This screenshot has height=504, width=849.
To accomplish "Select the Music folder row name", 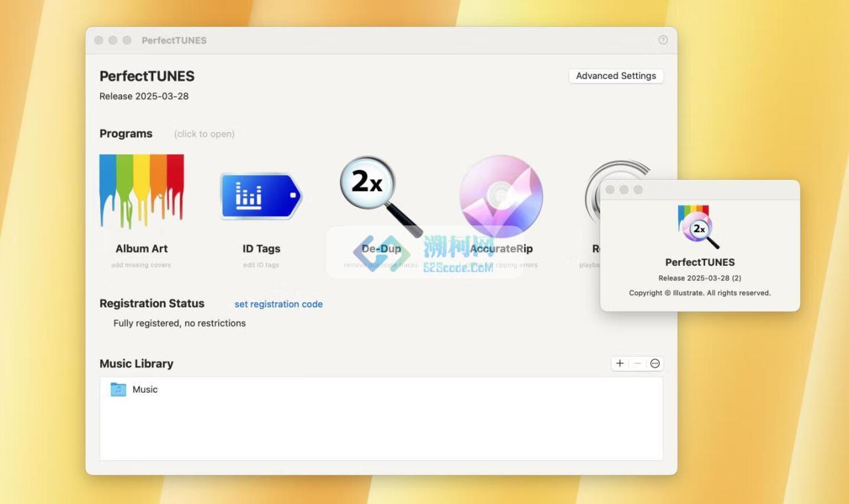I will (145, 389).
